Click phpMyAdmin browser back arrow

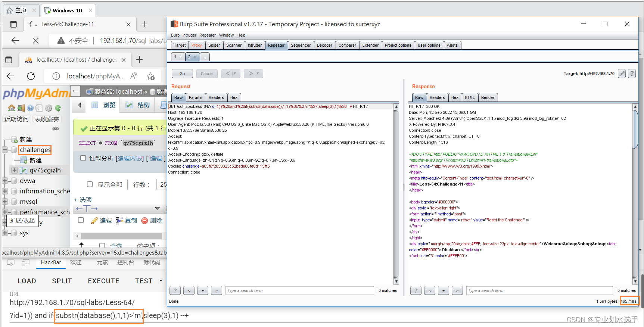(10, 76)
